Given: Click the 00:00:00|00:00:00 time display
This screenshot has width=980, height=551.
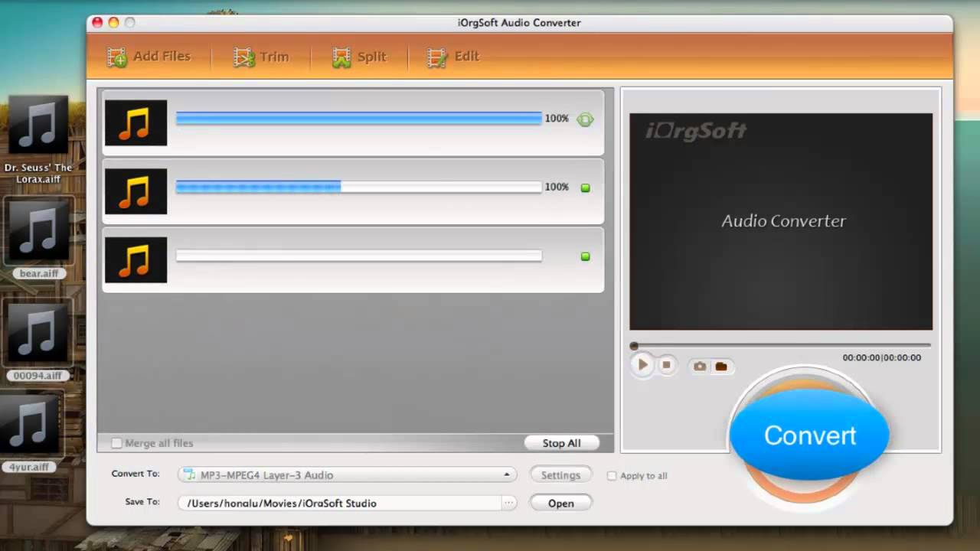Looking at the screenshot, I should pos(882,357).
